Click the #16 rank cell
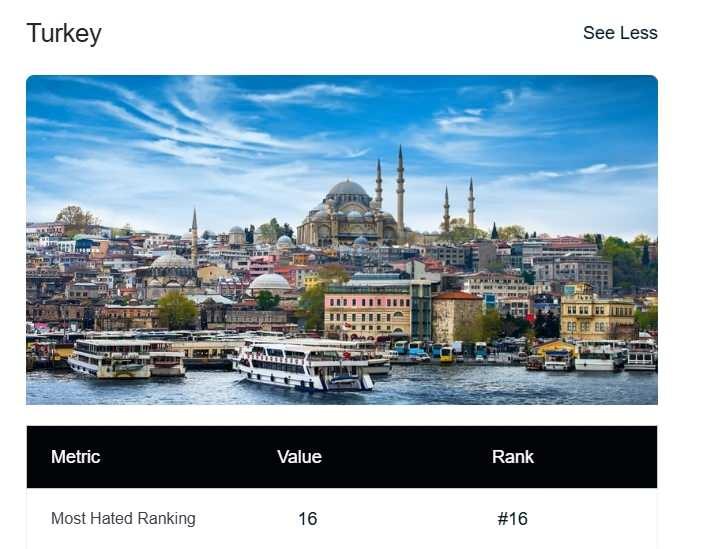Screen dimensions: 701x549 [512, 519]
